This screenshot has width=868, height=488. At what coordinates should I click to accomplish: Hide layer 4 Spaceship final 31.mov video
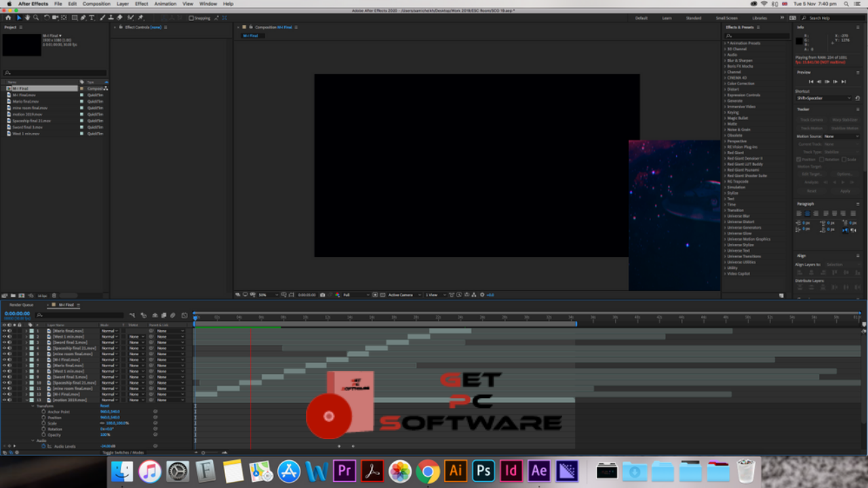pos(4,348)
